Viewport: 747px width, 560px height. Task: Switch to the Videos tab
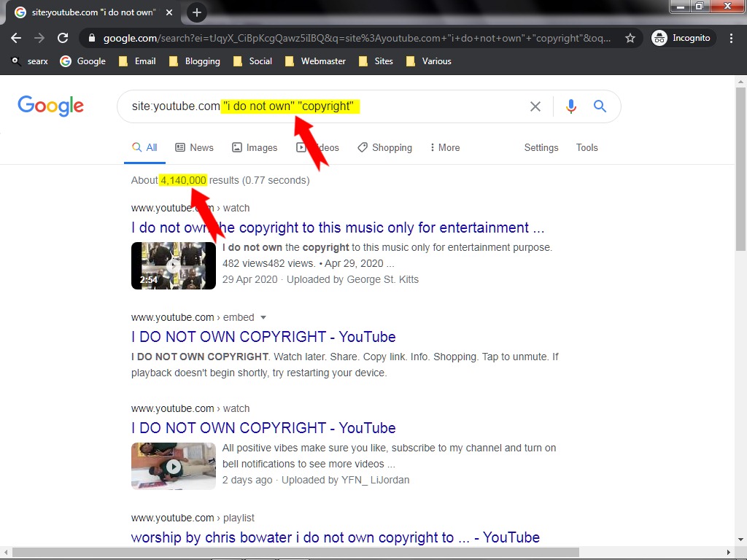coord(317,147)
